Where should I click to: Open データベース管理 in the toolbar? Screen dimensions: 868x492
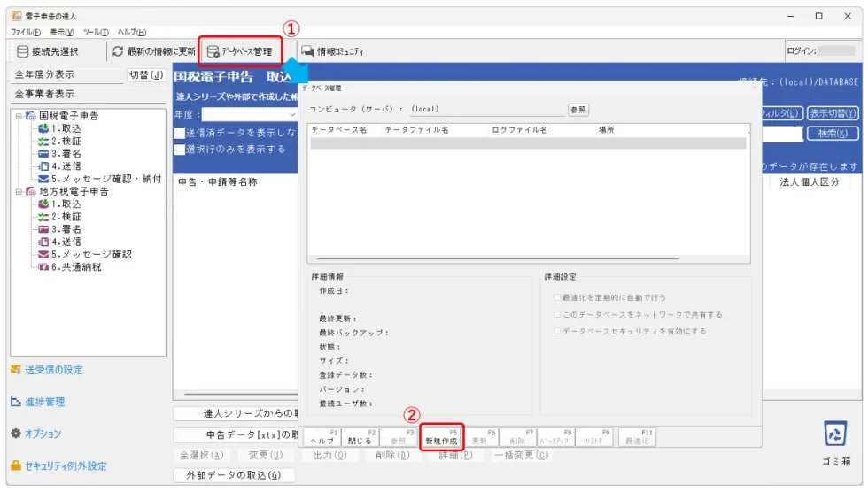click(x=240, y=51)
